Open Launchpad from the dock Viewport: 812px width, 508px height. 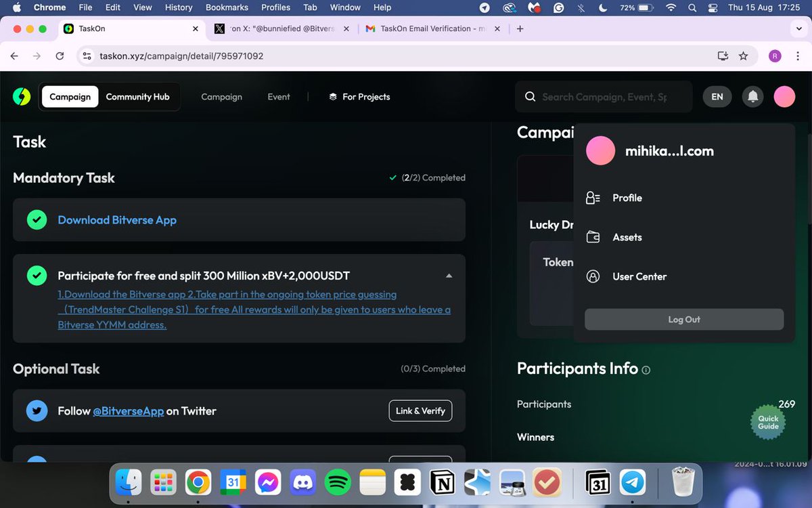point(163,483)
